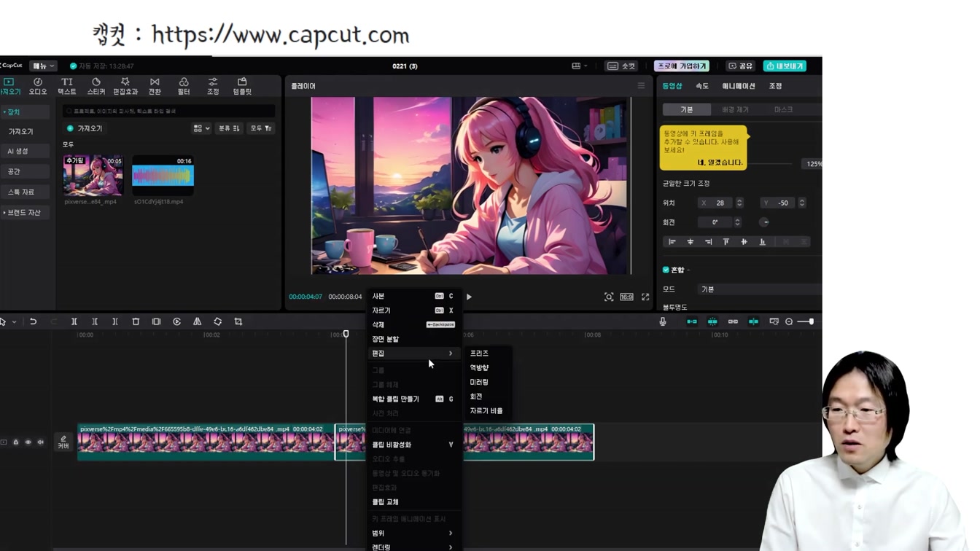Image resolution: width=980 pixels, height=551 pixels.
Task: Open the 모두 filter dropdown button
Action: (x=260, y=128)
